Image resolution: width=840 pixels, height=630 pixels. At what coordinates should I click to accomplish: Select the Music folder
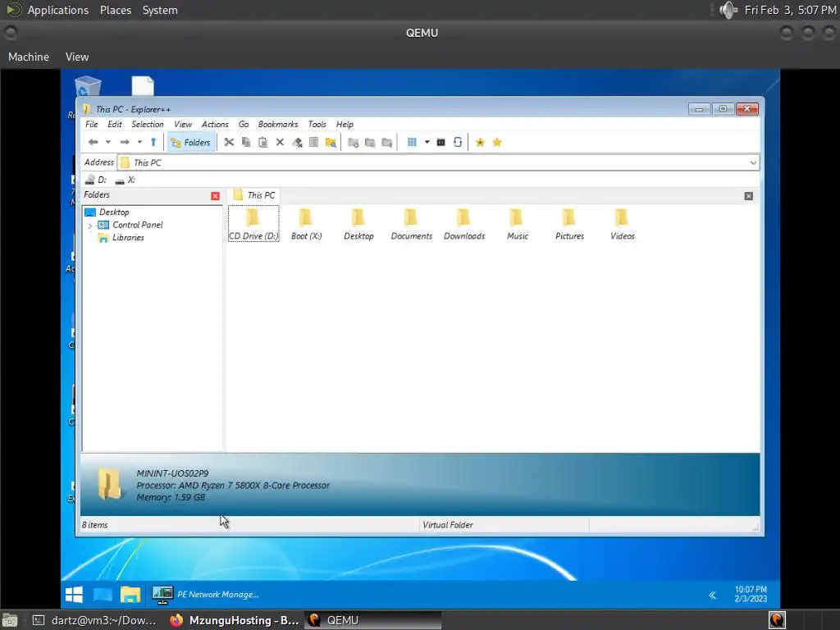(517, 224)
